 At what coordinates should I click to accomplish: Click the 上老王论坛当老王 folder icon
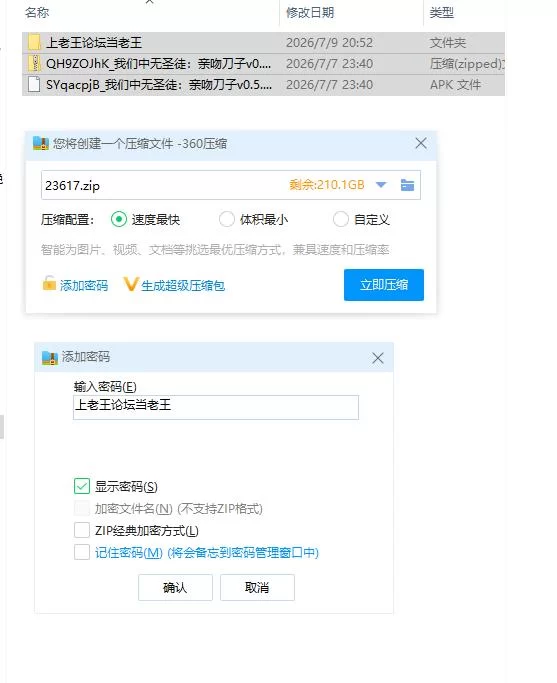coord(34,42)
